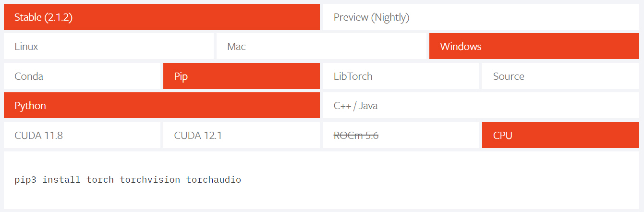Click the word install in the command

click(x=61, y=180)
